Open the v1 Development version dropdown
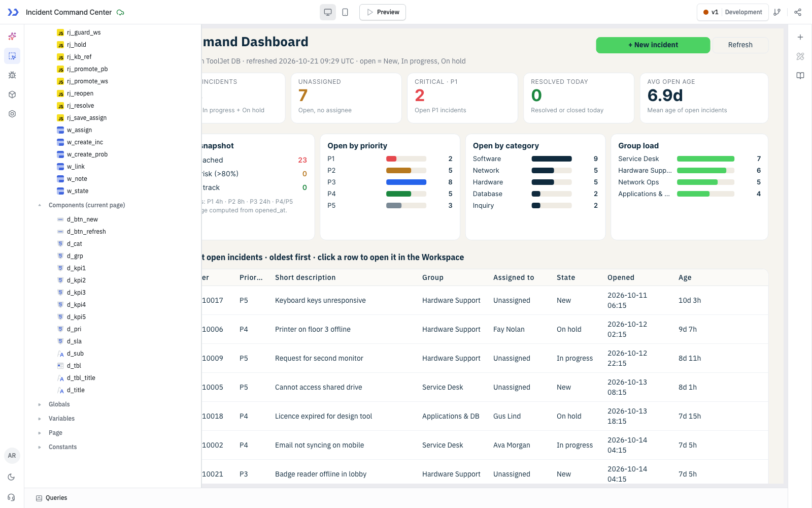The image size is (812, 508). click(732, 12)
